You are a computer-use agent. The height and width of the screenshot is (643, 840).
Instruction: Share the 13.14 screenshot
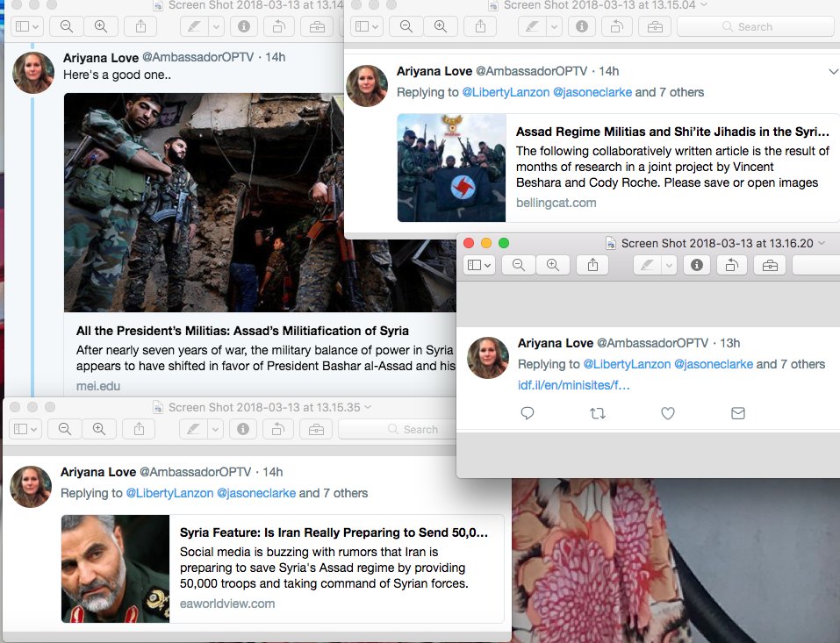pos(140,27)
